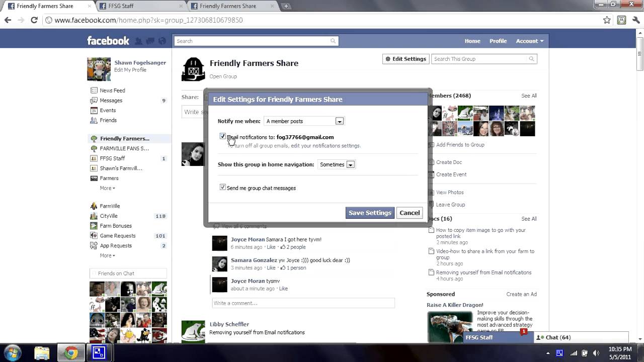Click edit your notifications settings link

(x=326, y=146)
